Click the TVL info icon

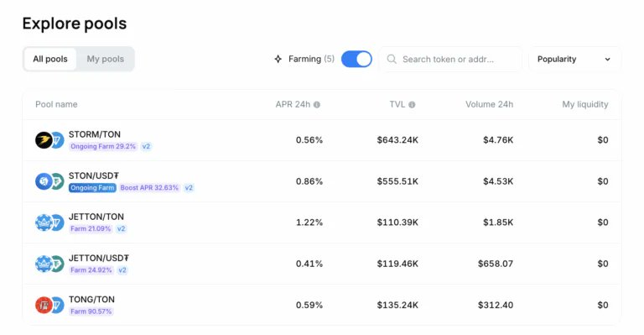pyautogui.click(x=412, y=105)
